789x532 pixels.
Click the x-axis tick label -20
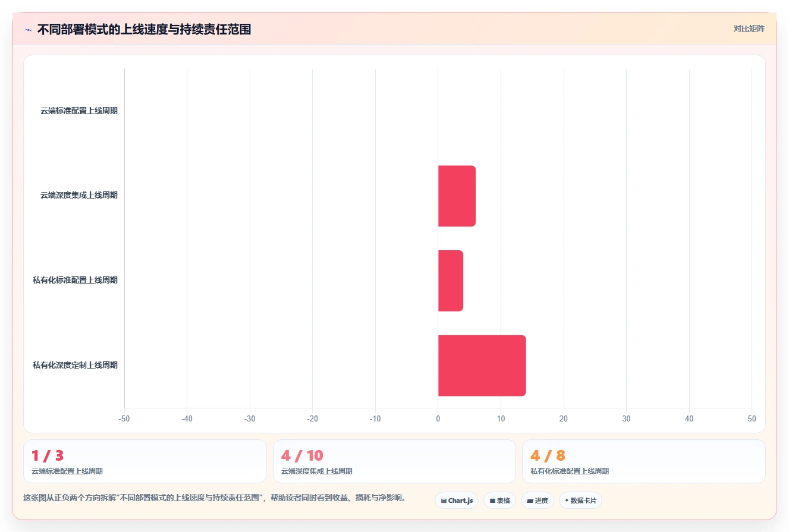click(313, 419)
